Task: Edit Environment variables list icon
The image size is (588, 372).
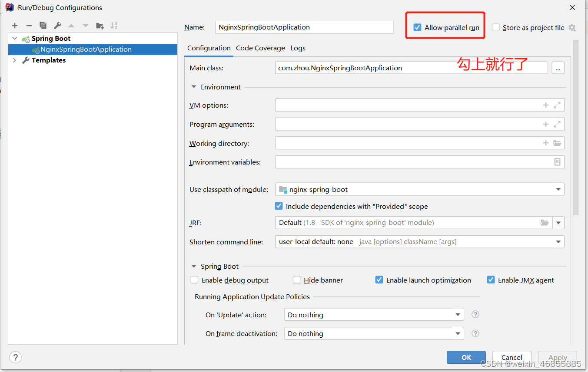Action: coord(558,162)
